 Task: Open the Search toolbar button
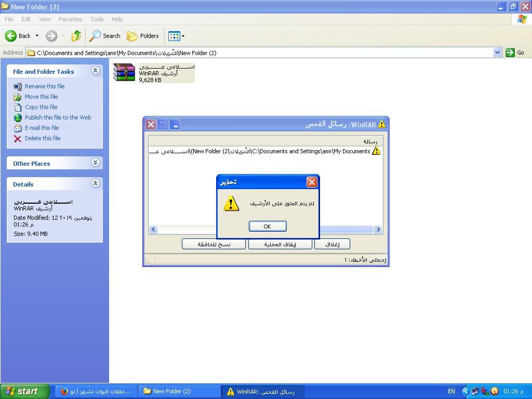[104, 36]
